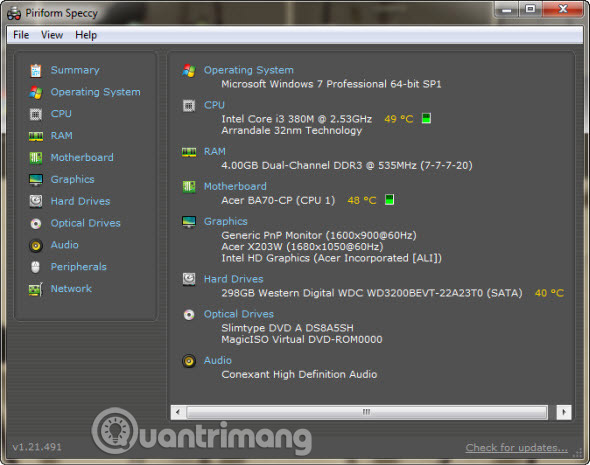This screenshot has width=590, height=465.
Task: Click RAM heading link in summary
Action: coord(214,152)
